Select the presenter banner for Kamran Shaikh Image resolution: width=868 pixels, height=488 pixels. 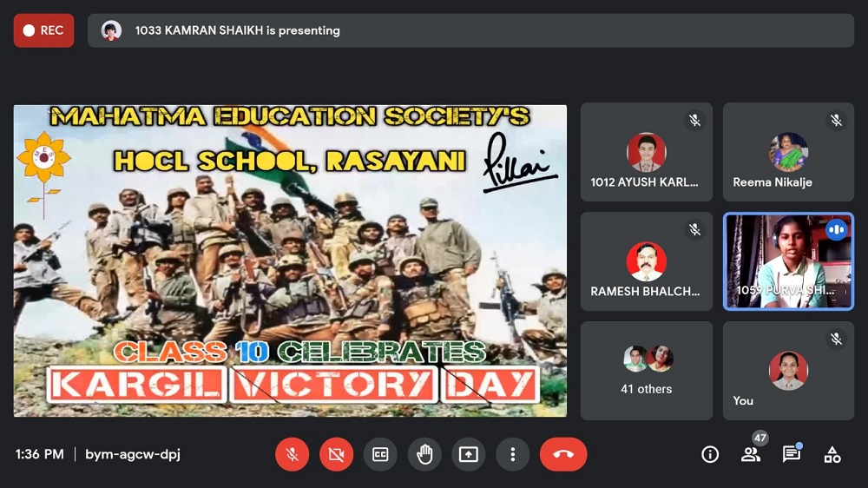[x=470, y=30]
